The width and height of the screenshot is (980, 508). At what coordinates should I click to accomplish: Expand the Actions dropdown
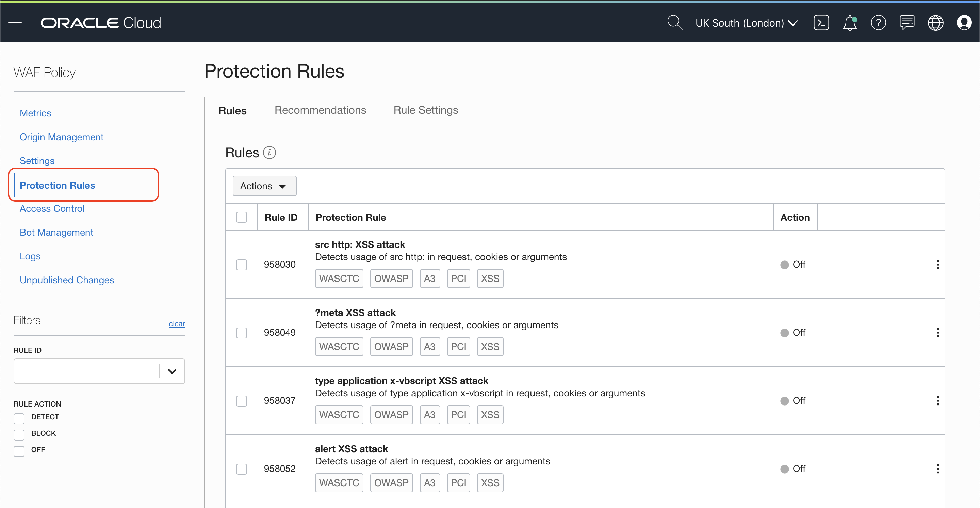(264, 186)
